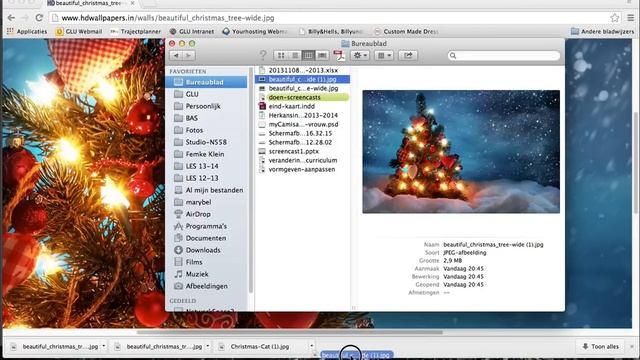Viewport: 640px width, 360px height.
Task: Switch Finder to list view
Action: coord(295,56)
